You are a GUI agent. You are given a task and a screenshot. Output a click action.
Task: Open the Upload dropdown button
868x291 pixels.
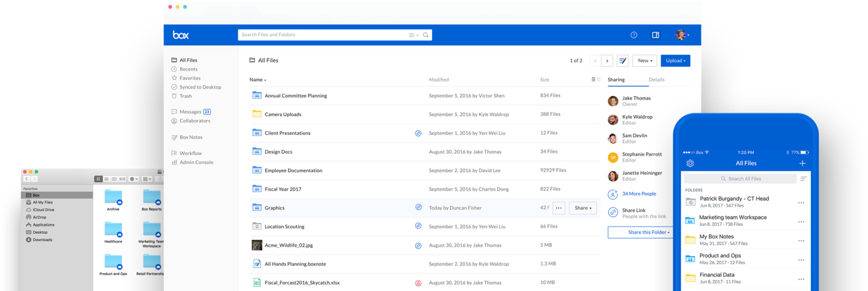675,61
